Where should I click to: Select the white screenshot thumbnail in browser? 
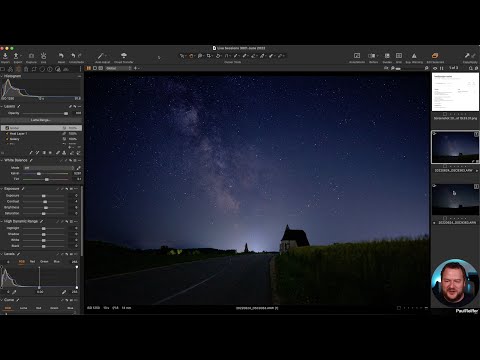[455, 92]
